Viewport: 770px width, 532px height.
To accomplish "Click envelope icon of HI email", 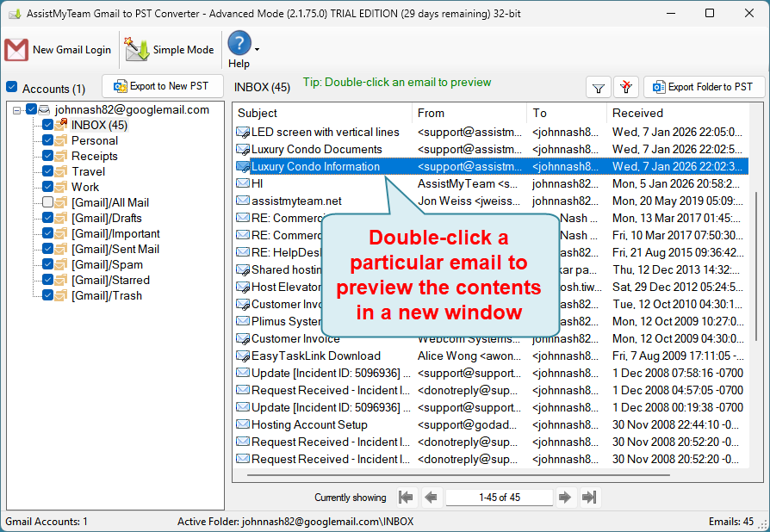I will coord(243,183).
